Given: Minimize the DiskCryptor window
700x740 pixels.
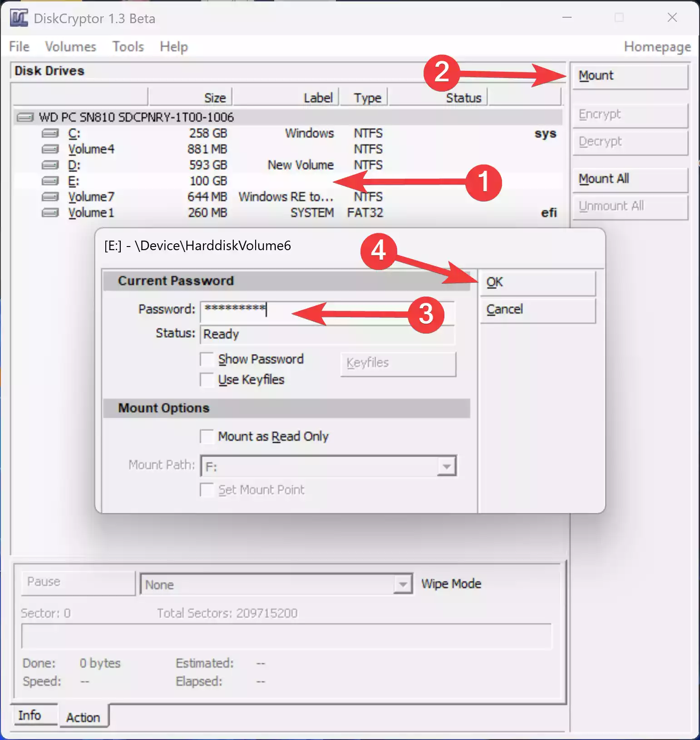Looking at the screenshot, I should pos(567,18).
